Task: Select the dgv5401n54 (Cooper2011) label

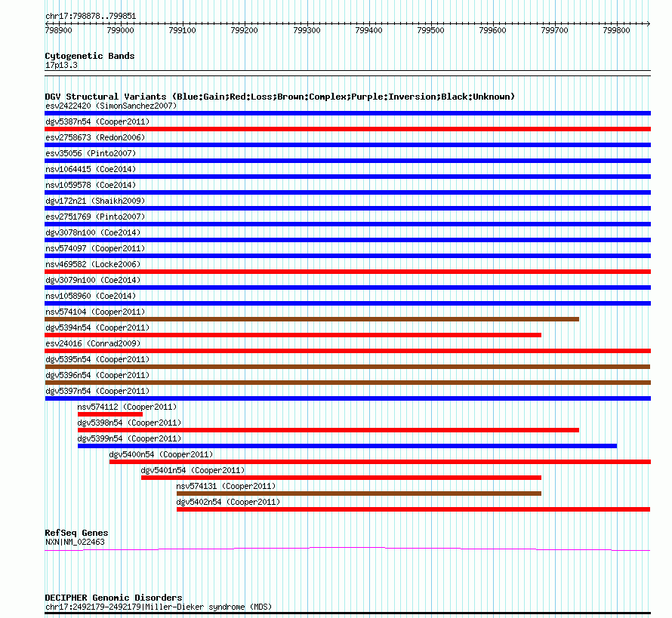Action: point(193,470)
